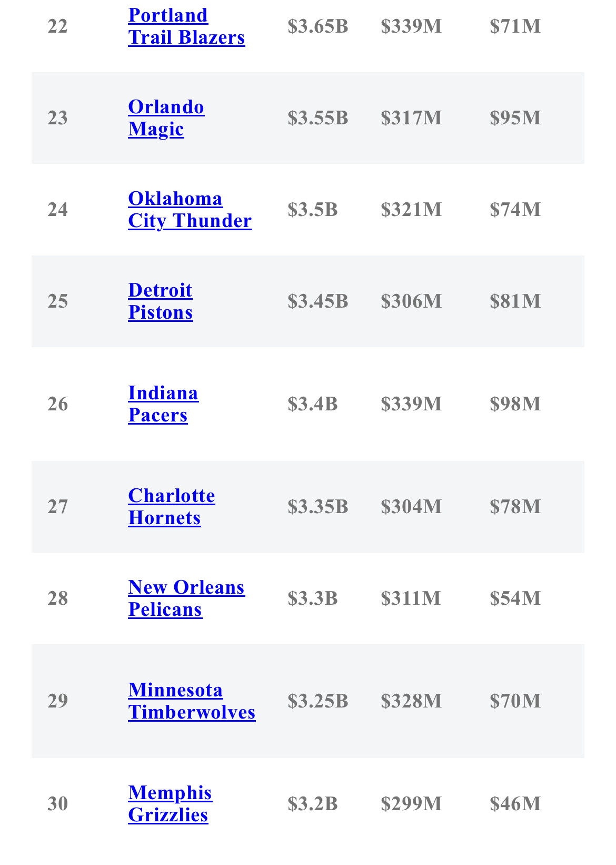Viewport: 616px width, 865px height.
Task: Select the $304M Hornets revenue cell
Action: pyautogui.click(x=411, y=507)
